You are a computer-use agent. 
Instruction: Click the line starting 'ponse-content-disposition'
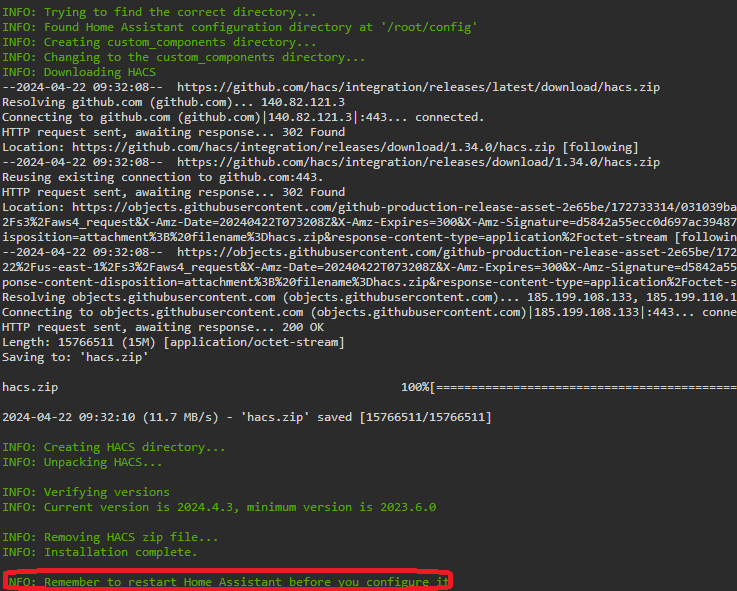tap(369, 283)
